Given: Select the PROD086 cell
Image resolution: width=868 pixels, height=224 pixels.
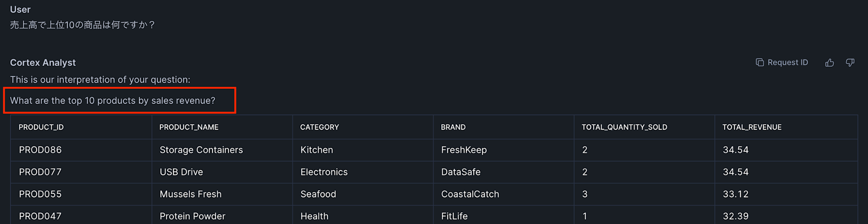Looking at the screenshot, I should point(81,150).
